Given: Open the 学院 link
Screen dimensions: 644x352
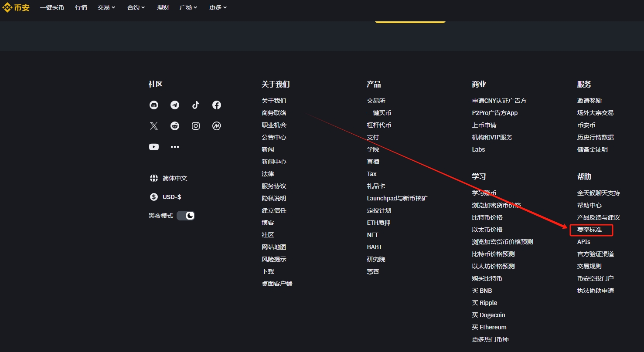Looking at the screenshot, I should [373, 149].
